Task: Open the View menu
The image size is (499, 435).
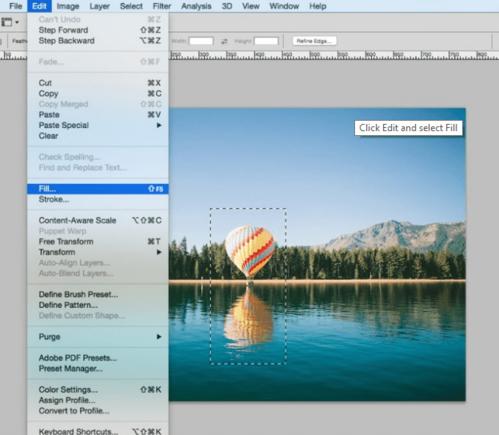Action: [x=251, y=6]
